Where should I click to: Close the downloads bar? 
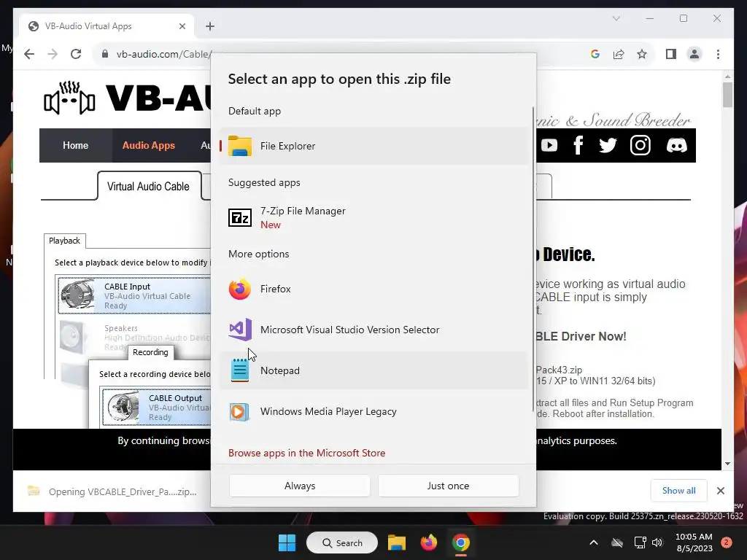[720, 491]
